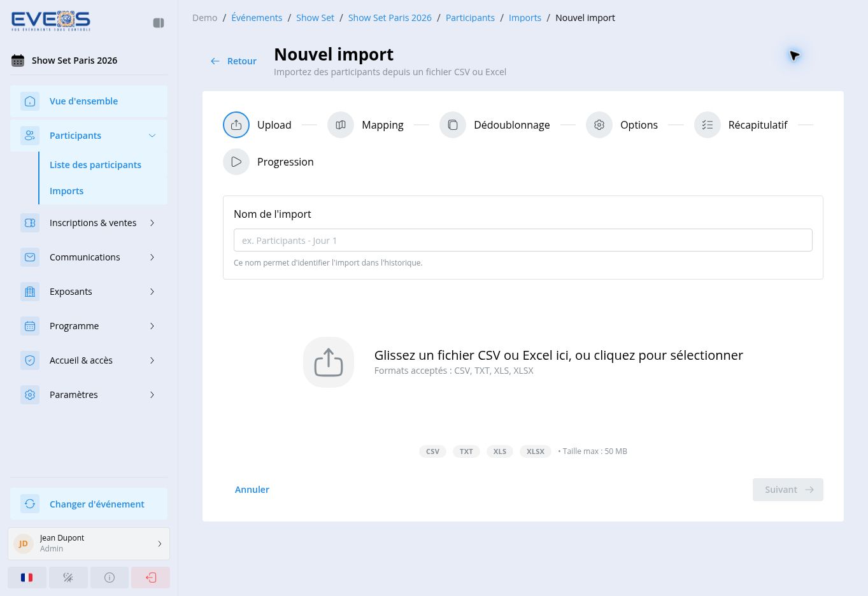Click the Dédoublonnage step icon
The image size is (868, 596).
coord(453,125)
